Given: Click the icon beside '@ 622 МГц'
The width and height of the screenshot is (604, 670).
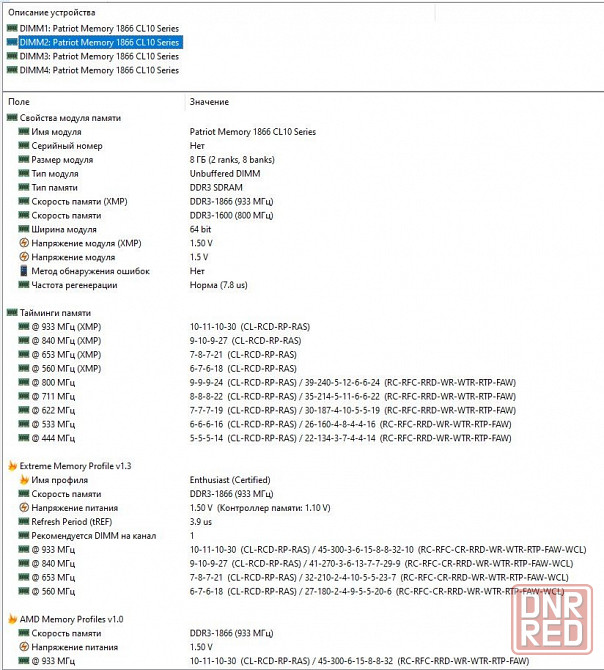Looking at the screenshot, I should 24,410.
